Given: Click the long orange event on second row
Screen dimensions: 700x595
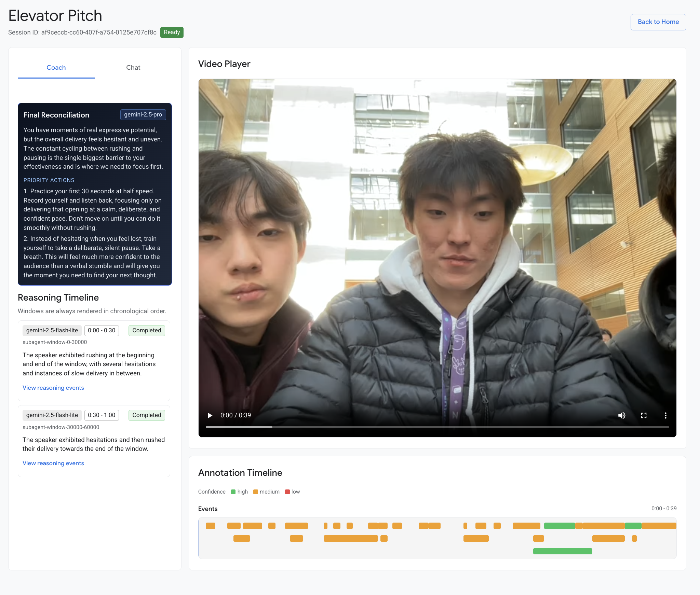Looking at the screenshot, I should (350, 538).
